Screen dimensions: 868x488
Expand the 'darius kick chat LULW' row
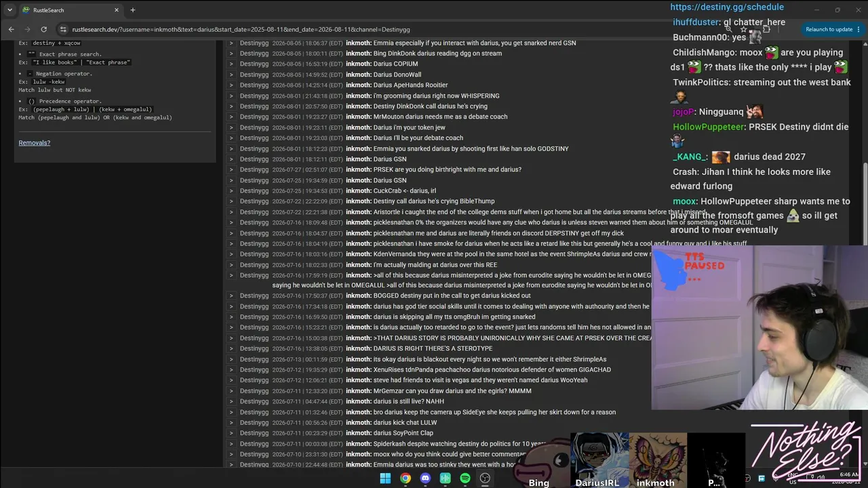click(x=231, y=423)
